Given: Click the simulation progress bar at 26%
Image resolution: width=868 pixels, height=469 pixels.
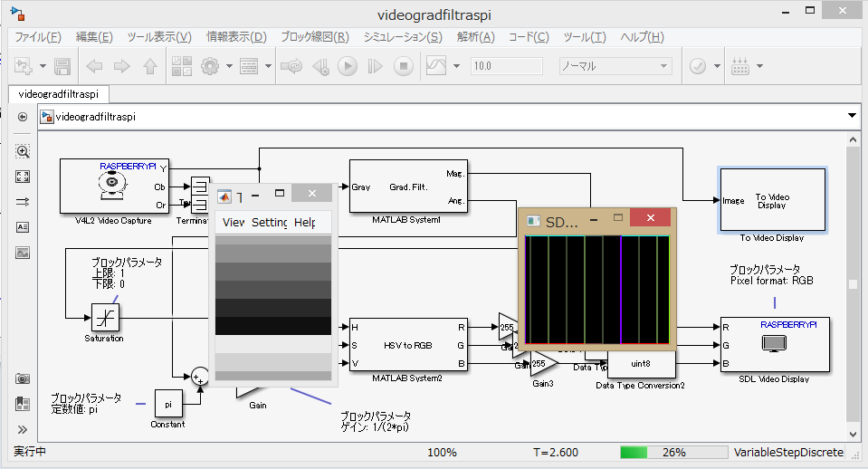Looking at the screenshot, I should [673, 452].
